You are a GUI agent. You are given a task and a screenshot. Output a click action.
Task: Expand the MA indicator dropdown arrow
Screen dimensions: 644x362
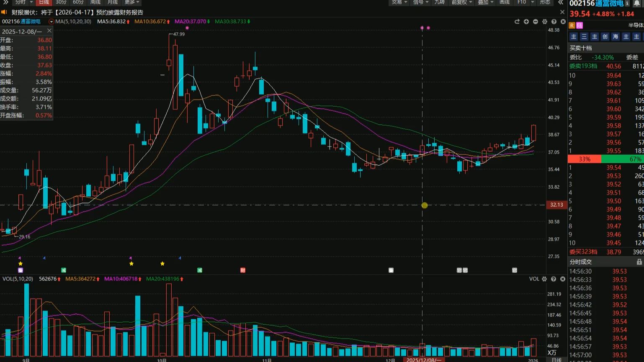(51, 22)
